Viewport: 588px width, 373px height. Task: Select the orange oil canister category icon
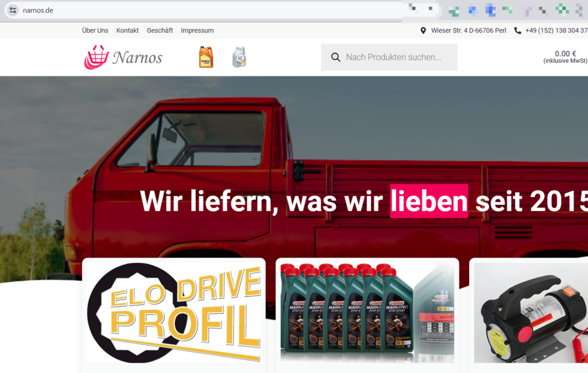click(x=206, y=57)
